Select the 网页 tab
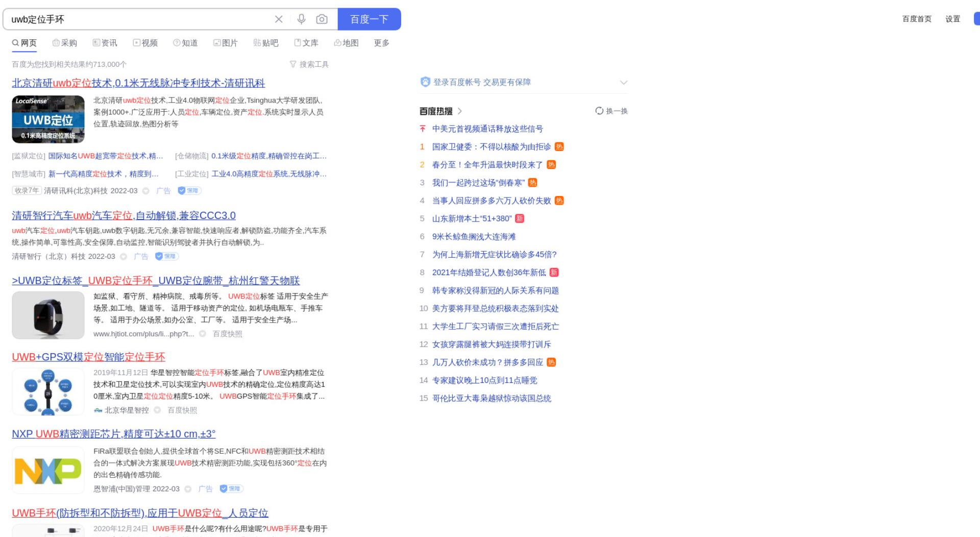Image resolution: width=980 pixels, height=537 pixels. point(24,43)
